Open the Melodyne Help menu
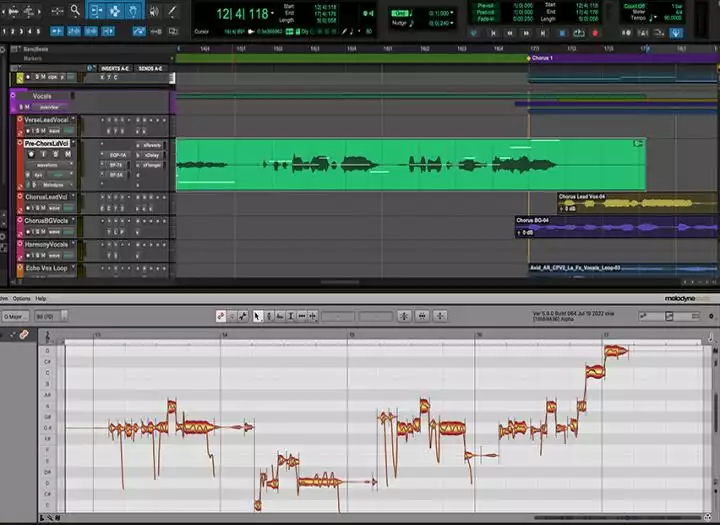The image size is (720, 525). coord(41,299)
